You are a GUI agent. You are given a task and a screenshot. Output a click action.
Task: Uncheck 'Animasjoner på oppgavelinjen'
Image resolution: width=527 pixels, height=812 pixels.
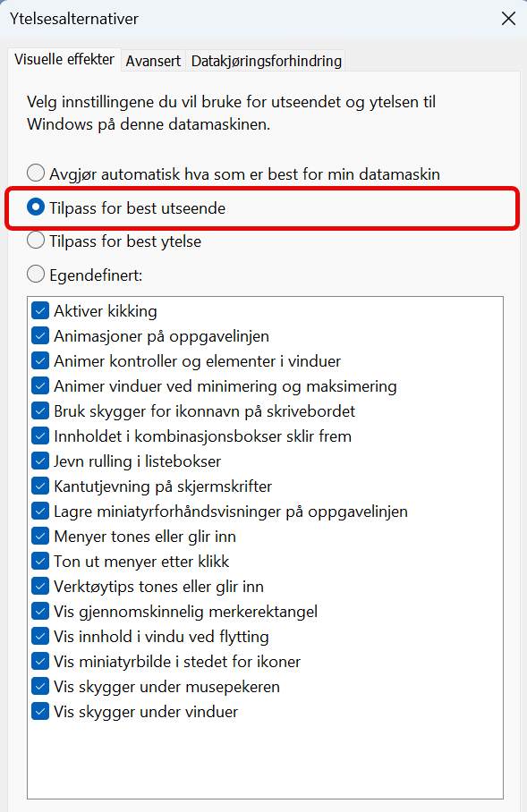[x=40, y=336]
